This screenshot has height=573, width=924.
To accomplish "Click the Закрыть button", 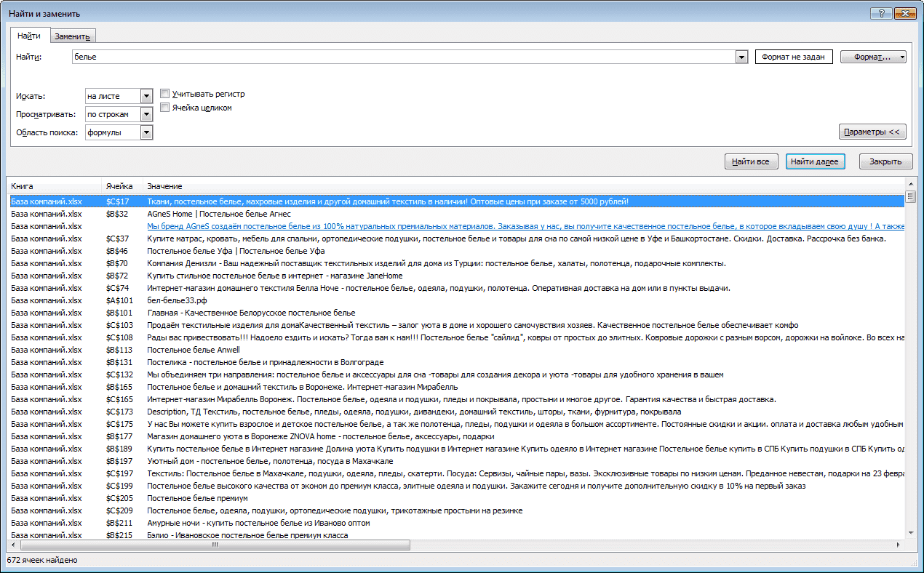I will (x=885, y=161).
